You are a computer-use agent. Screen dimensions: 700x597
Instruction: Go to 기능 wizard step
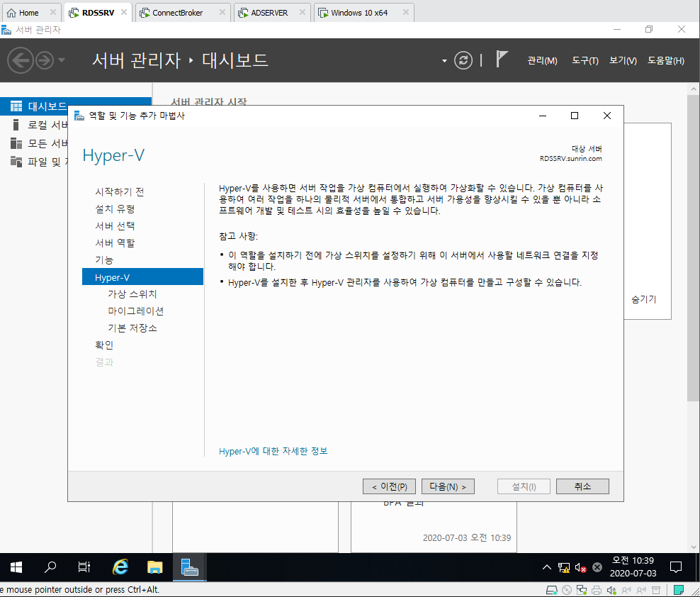104,260
